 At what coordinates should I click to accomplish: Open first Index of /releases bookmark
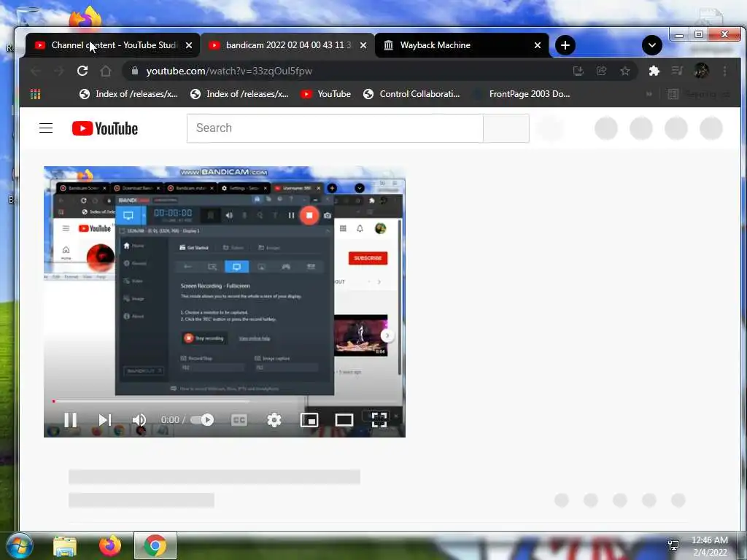[x=128, y=94]
